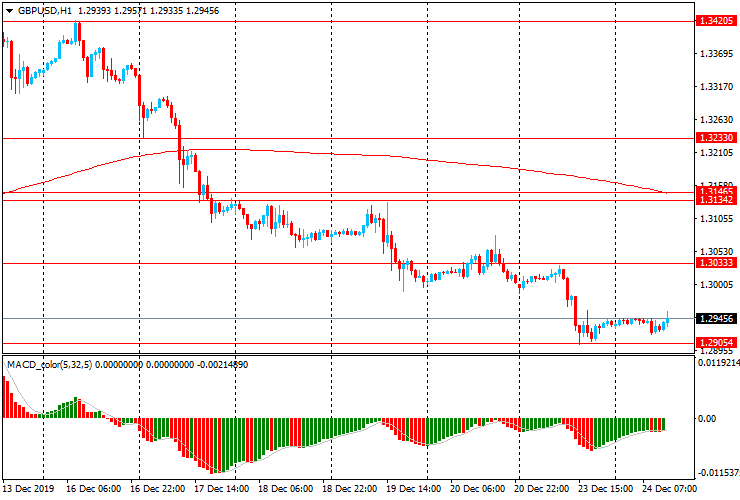Image resolution: width=740 pixels, height=500 pixels.
Task: Select the GBPUSD,H1 chart title text
Action: [x=45, y=11]
